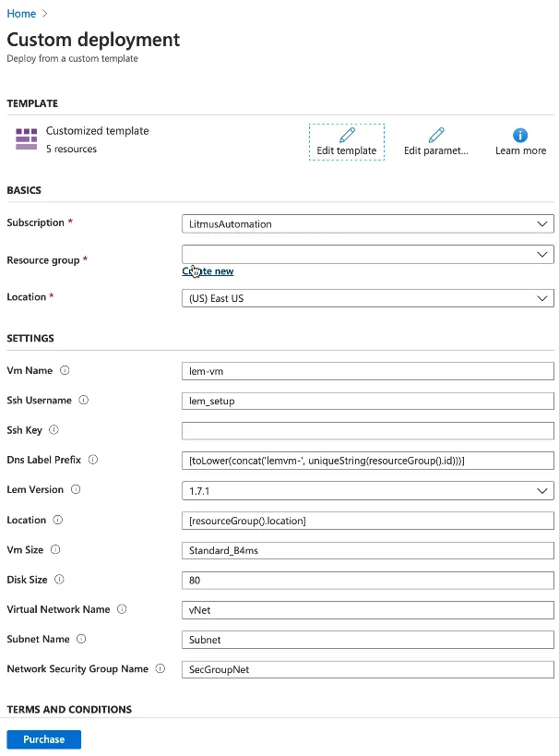
Task: Open the Resource group dropdown
Action: click(x=368, y=254)
